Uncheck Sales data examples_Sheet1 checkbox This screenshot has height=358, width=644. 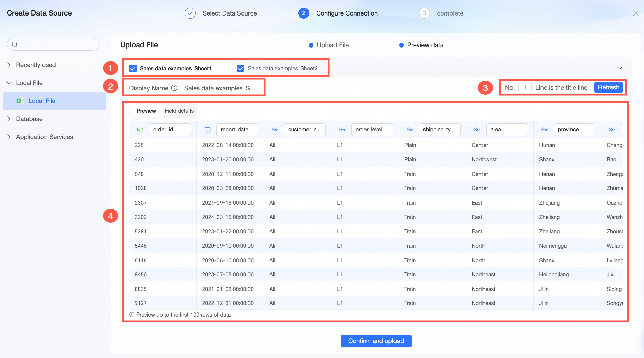133,68
